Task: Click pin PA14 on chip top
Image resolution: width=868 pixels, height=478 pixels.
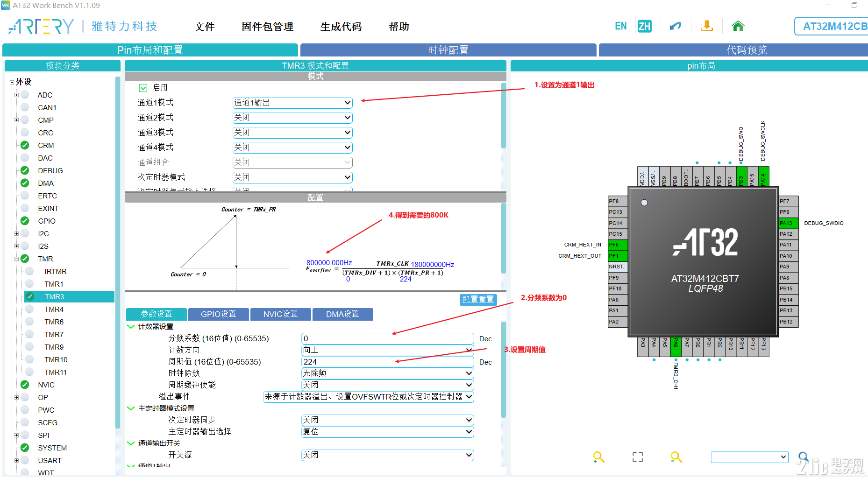Action: pyautogui.click(x=763, y=176)
